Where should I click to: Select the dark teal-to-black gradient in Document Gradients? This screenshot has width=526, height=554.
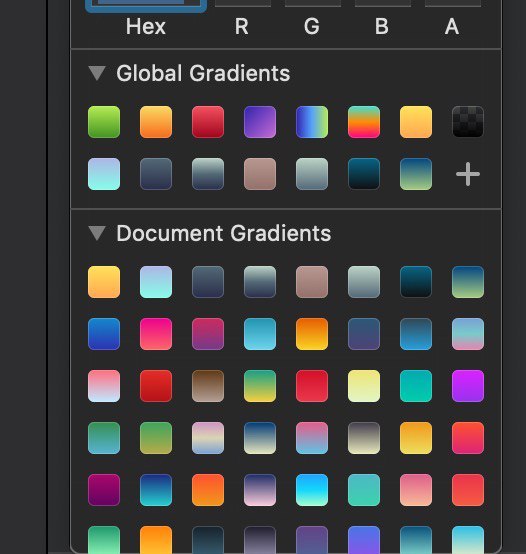click(x=416, y=282)
